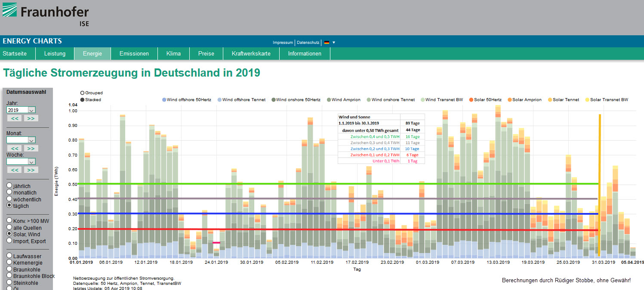Click the Impressum link
The image size is (644, 290).
click(x=283, y=43)
